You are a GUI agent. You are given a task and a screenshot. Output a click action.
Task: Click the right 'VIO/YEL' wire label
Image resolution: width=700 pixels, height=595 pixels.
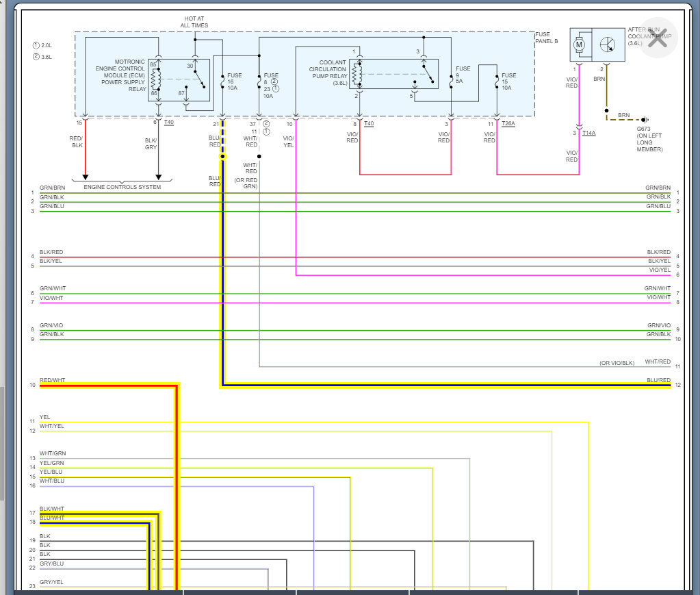point(660,270)
